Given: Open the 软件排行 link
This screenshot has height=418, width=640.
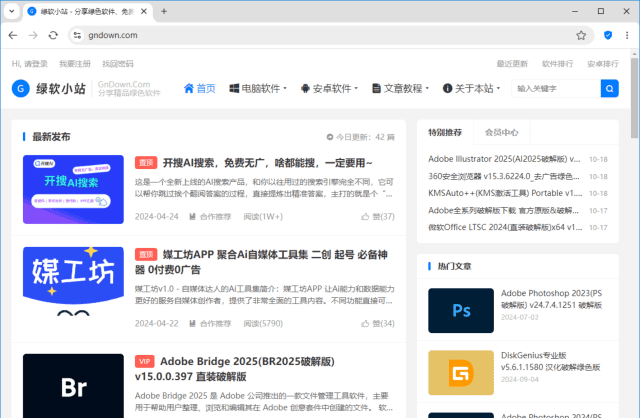Looking at the screenshot, I should pos(558,64).
